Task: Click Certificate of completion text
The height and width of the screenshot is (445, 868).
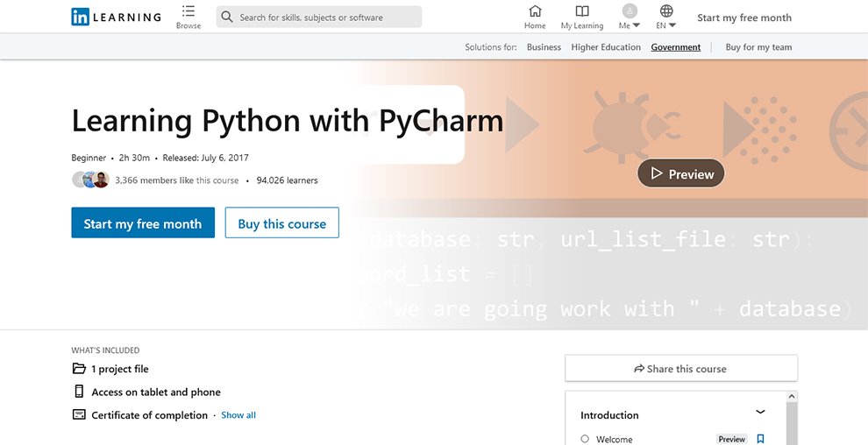Action: coord(149,415)
